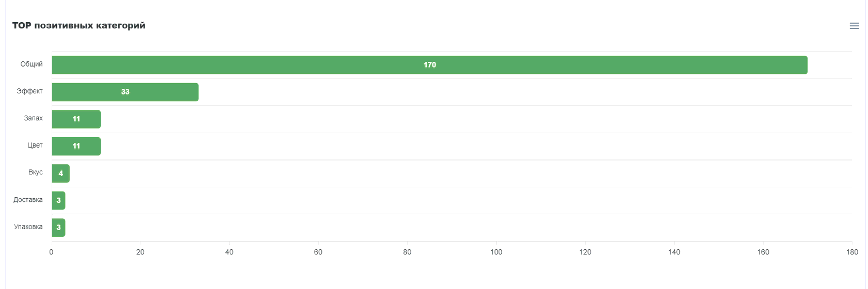Click the Упаковка bar with value 3
The image size is (868, 289).
click(x=58, y=228)
